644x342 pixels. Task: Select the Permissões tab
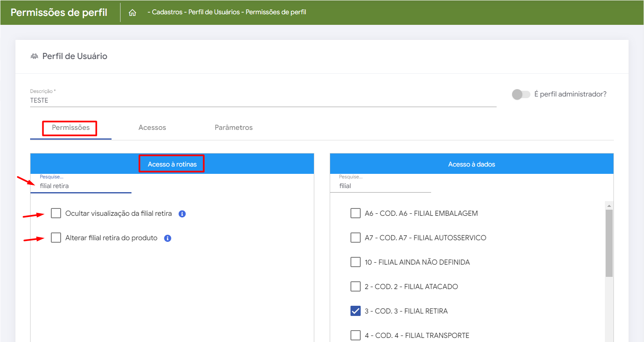[x=71, y=128]
